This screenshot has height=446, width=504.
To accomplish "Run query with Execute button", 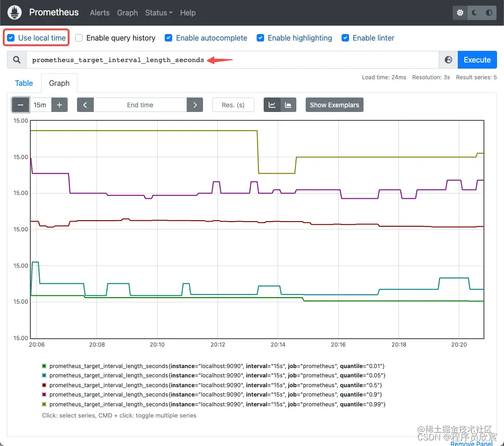I will click(477, 60).
